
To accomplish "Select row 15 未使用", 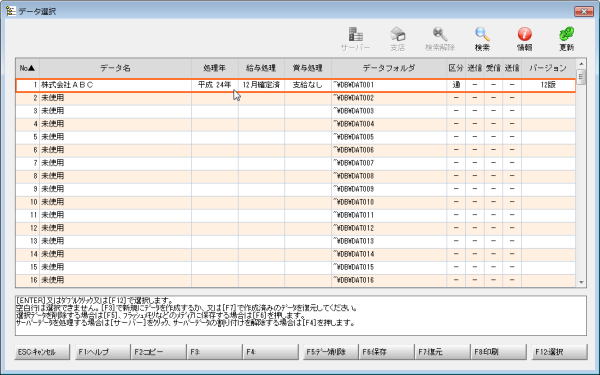I will 295,267.
